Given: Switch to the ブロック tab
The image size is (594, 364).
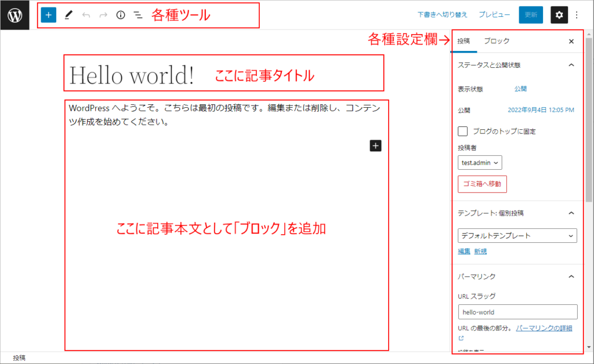Looking at the screenshot, I should pyautogui.click(x=497, y=41).
